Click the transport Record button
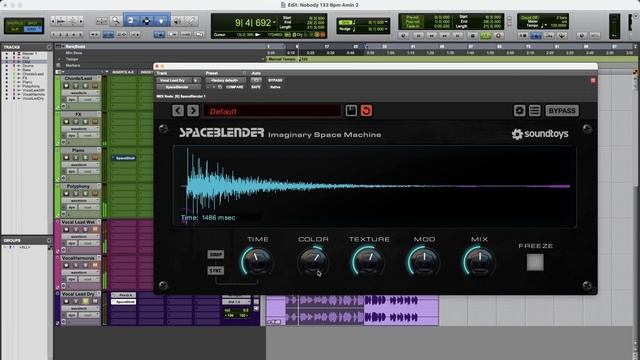Screen dimensions: 640x360 [498, 36]
